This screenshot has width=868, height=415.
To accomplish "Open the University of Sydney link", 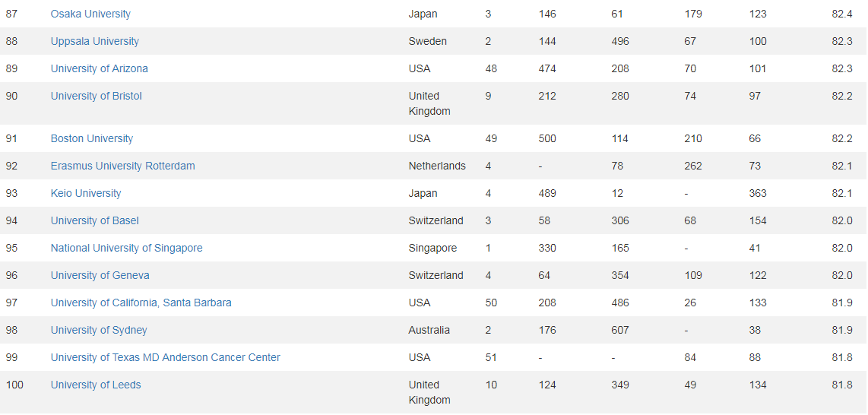I will (x=99, y=331).
